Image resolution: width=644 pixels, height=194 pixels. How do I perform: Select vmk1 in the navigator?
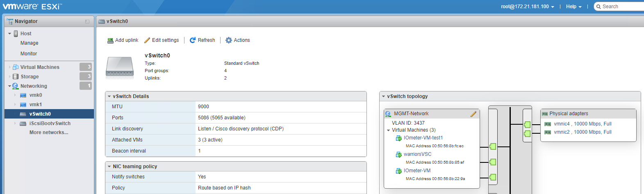[36, 105]
